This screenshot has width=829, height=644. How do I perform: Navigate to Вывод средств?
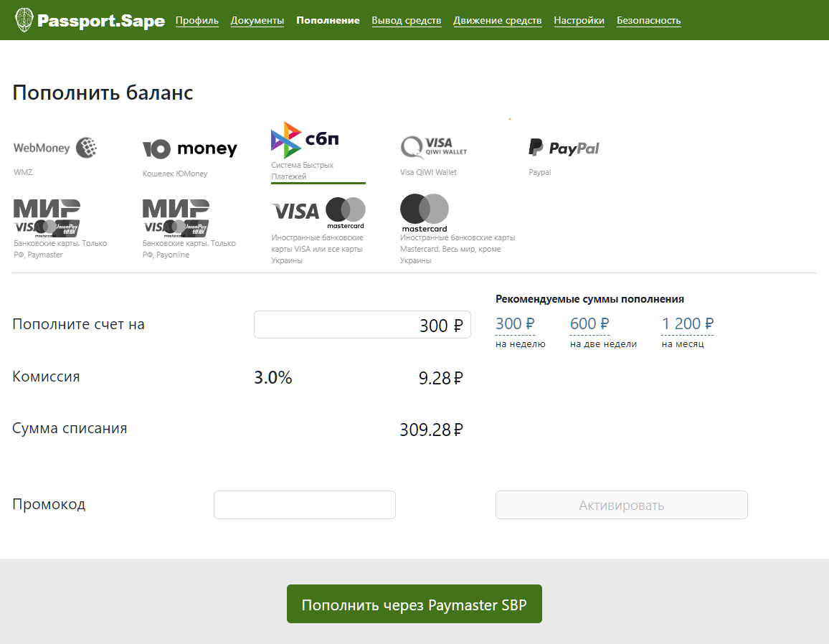(406, 20)
